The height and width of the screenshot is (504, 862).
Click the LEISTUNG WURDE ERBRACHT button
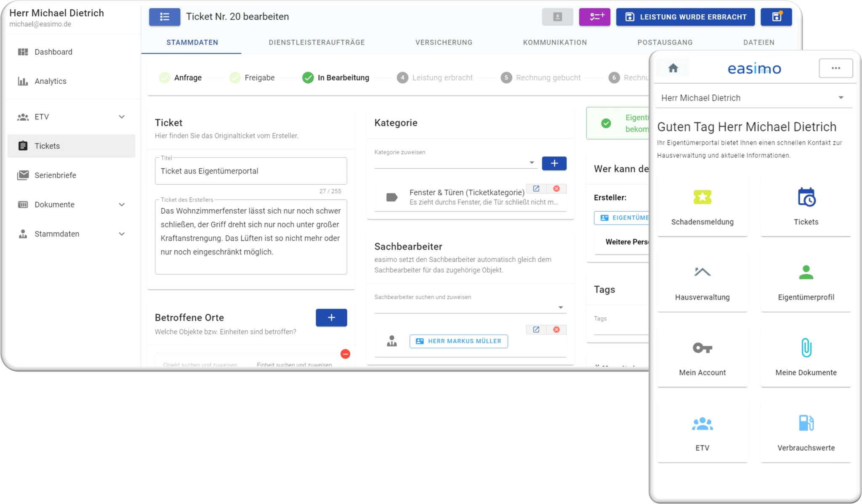686,17
